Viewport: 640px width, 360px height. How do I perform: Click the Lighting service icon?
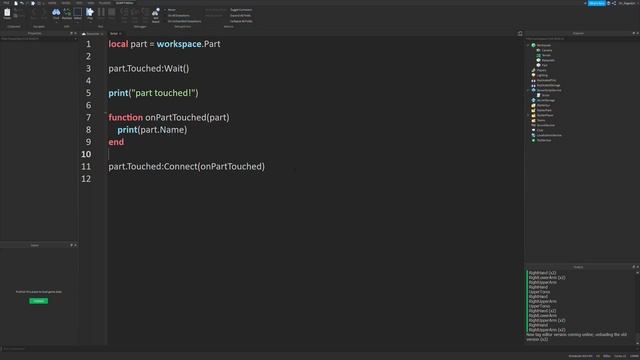(x=533, y=75)
